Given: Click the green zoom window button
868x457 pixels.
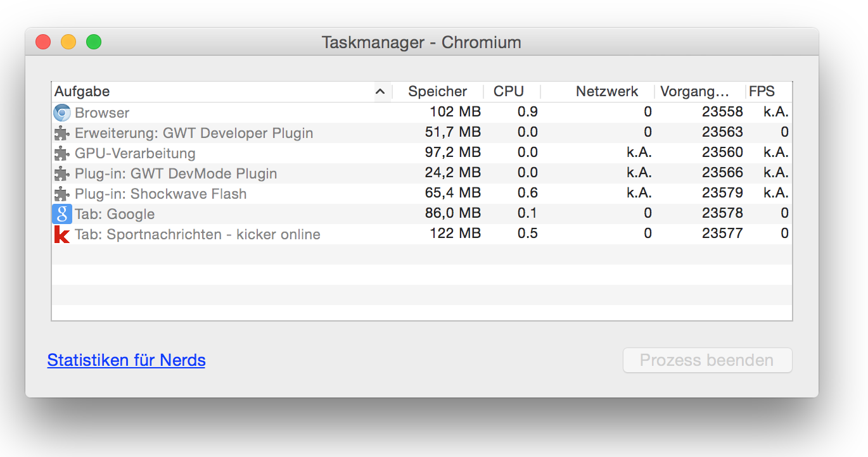Looking at the screenshot, I should [x=94, y=42].
